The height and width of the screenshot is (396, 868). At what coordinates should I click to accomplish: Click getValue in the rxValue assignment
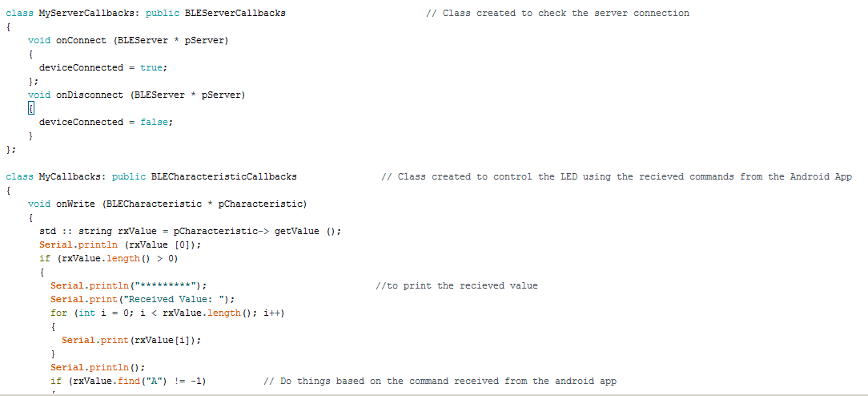tap(297, 231)
